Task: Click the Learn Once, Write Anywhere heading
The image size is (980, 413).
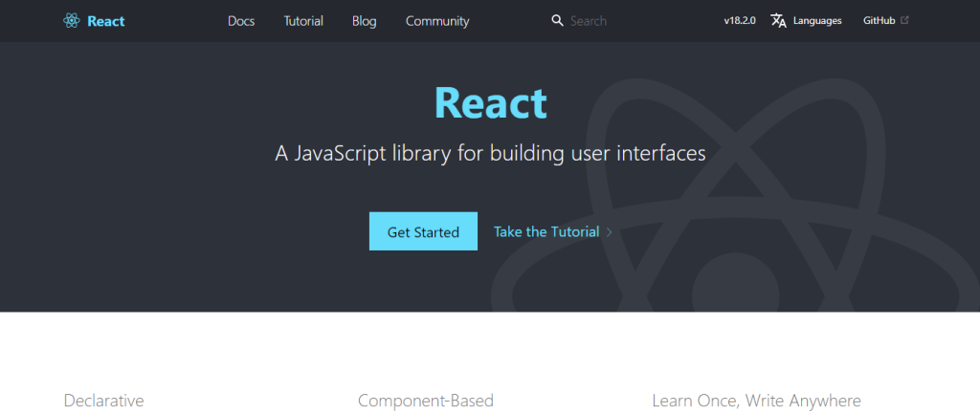Action: point(756,401)
